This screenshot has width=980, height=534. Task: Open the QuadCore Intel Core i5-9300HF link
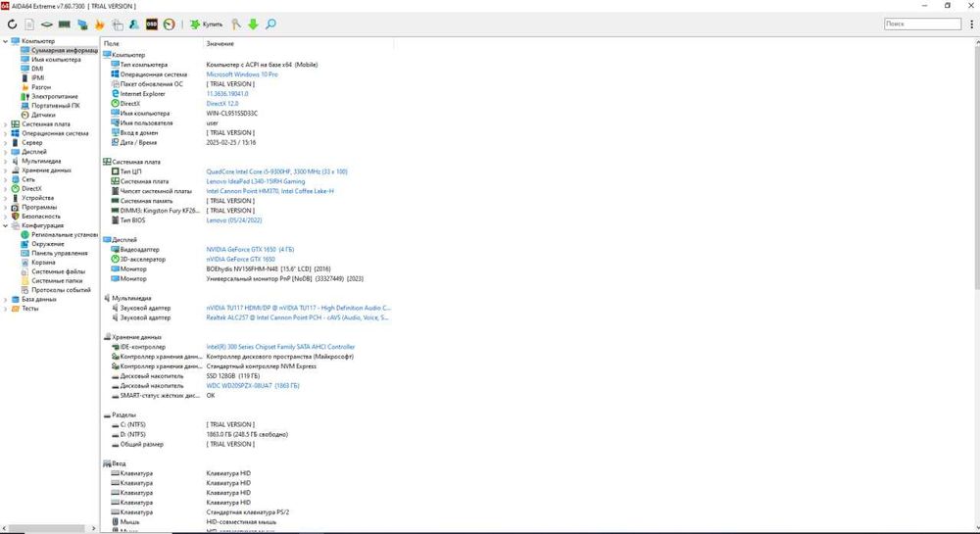point(277,171)
